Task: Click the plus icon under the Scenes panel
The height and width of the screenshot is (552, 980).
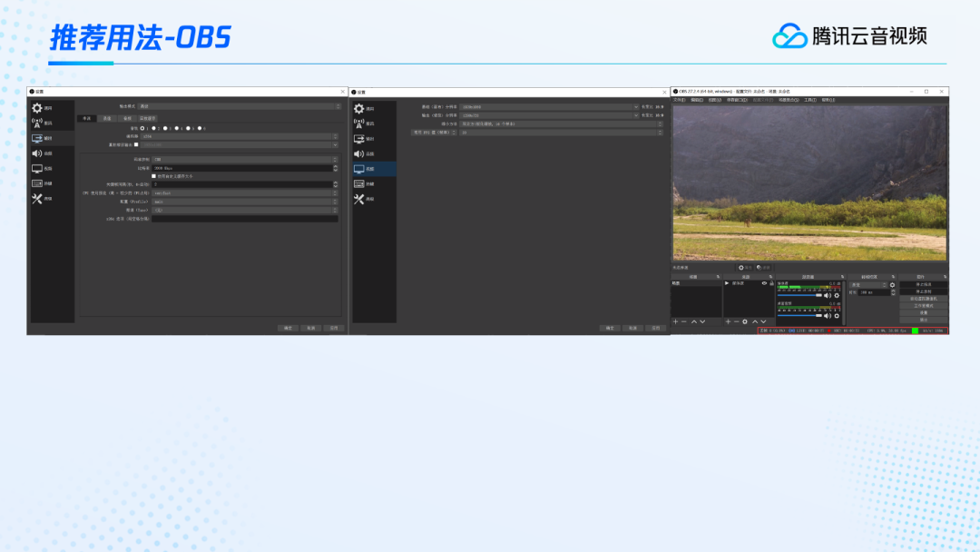Action: 675,321
